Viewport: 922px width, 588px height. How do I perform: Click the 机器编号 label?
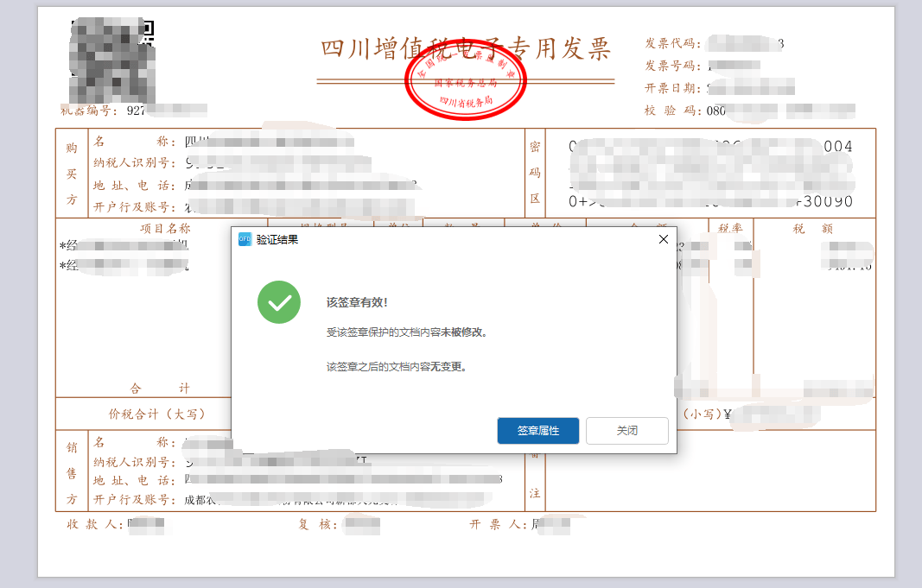pos(89,111)
